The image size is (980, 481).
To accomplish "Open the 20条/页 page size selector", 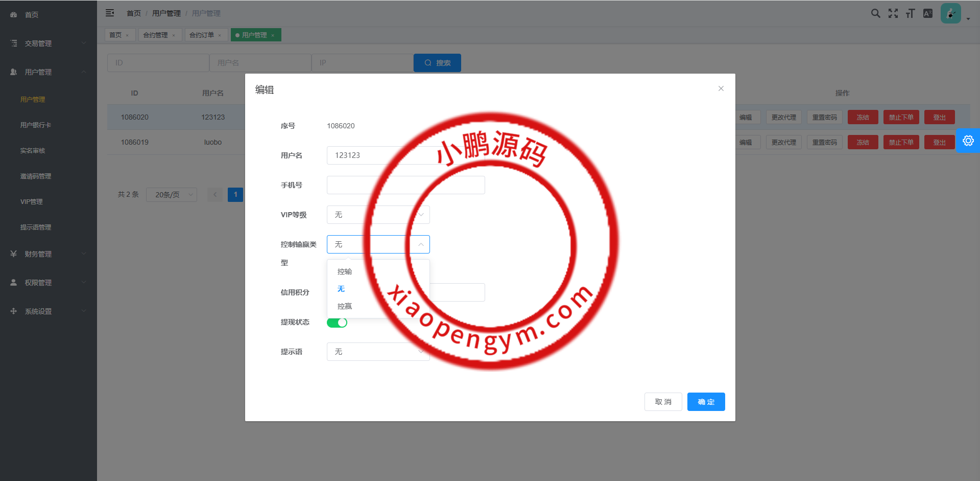I will point(171,194).
